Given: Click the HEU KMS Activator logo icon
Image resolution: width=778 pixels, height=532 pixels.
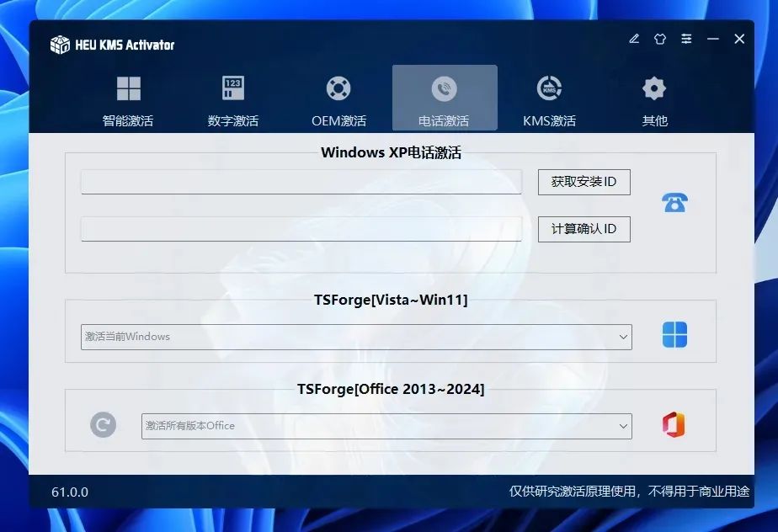Looking at the screenshot, I should [x=60, y=45].
